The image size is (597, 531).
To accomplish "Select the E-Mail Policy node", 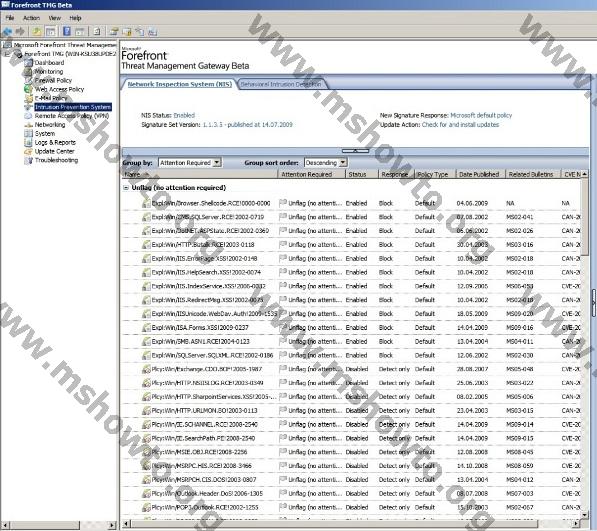I will pos(51,98).
